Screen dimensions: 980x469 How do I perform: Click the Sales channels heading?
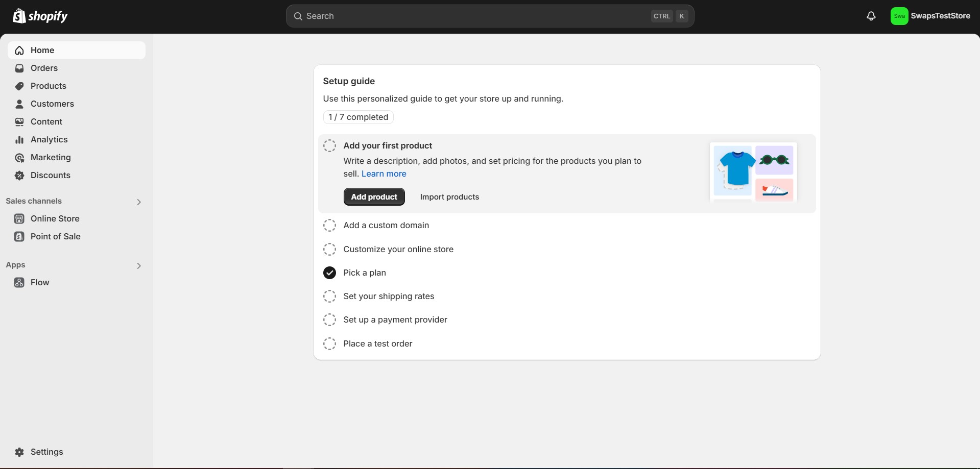[x=34, y=201]
